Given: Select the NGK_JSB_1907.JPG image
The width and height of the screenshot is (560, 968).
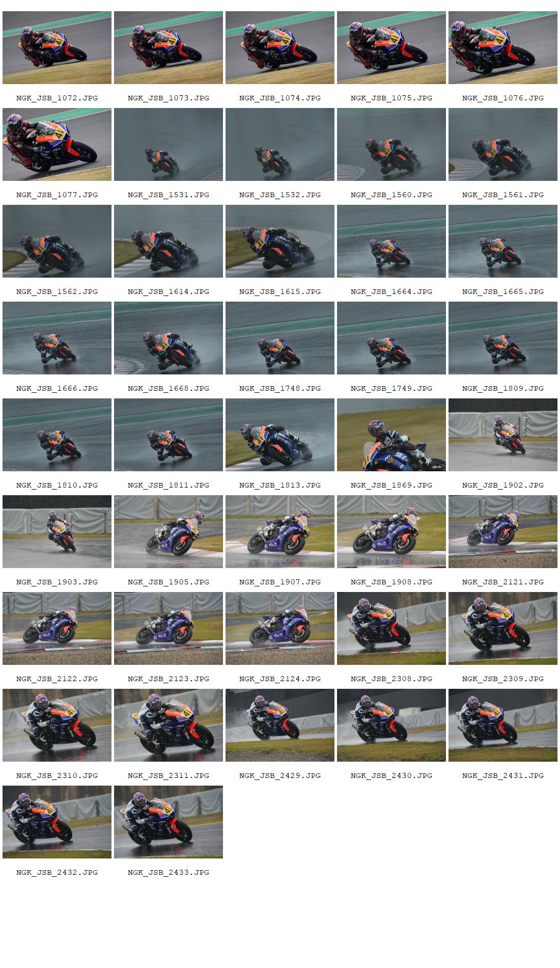Looking at the screenshot, I should 280,531.
